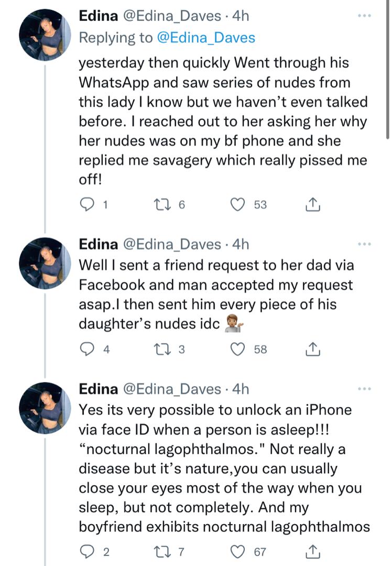
Task: Reply to the nocturnal lagophthalmos tweet
Action: point(86,551)
